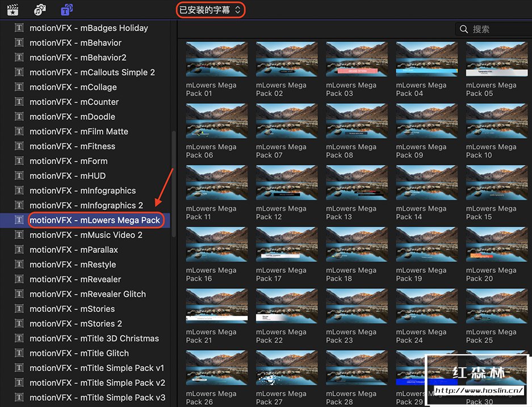Select motionVFX - mRestyle category
The width and height of the screenshot is (532, 407).
pyautogui.click(x=85, y=264)
